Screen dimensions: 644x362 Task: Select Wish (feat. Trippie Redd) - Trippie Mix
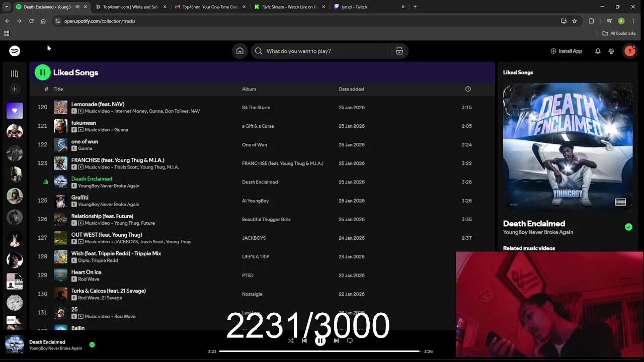click(116, 253)
